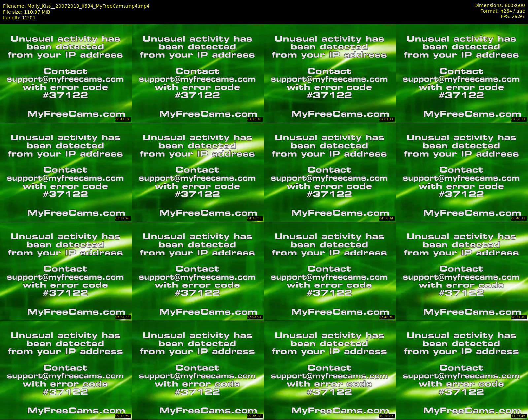Click the thumbnail frame at 00:42.59

point(66,73)
